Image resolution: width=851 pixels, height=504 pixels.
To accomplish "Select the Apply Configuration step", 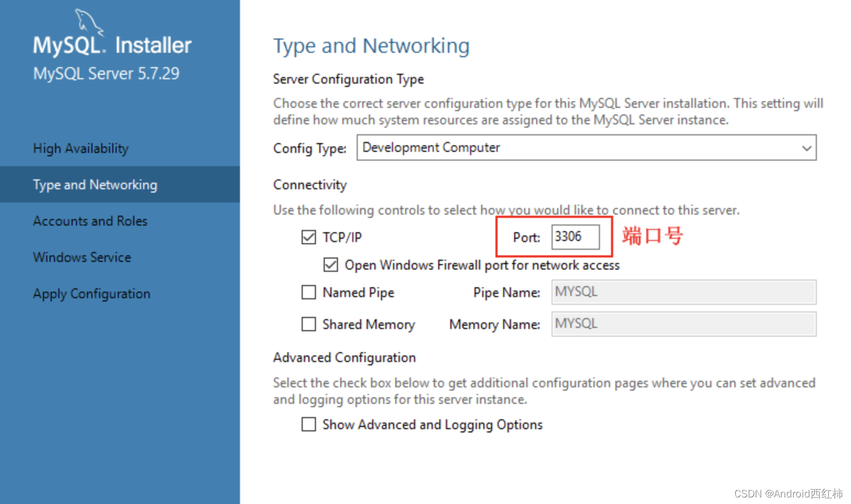I will tap(91, 293).
